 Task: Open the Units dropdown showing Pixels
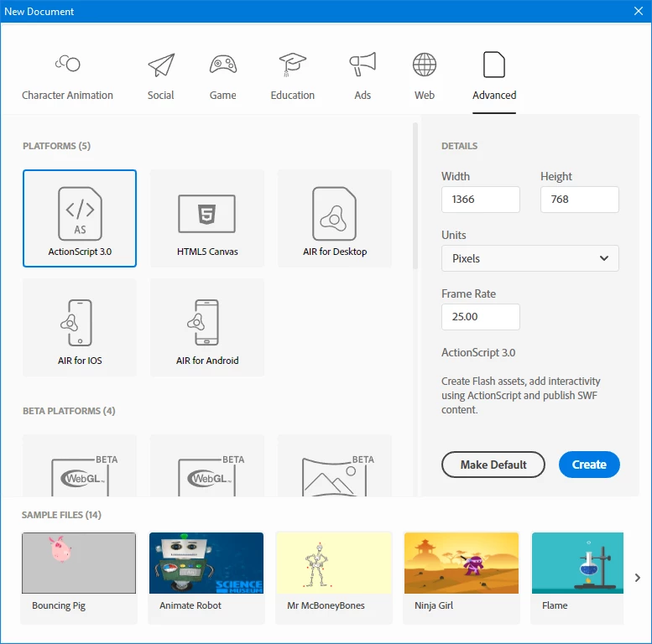coord(530,258)
